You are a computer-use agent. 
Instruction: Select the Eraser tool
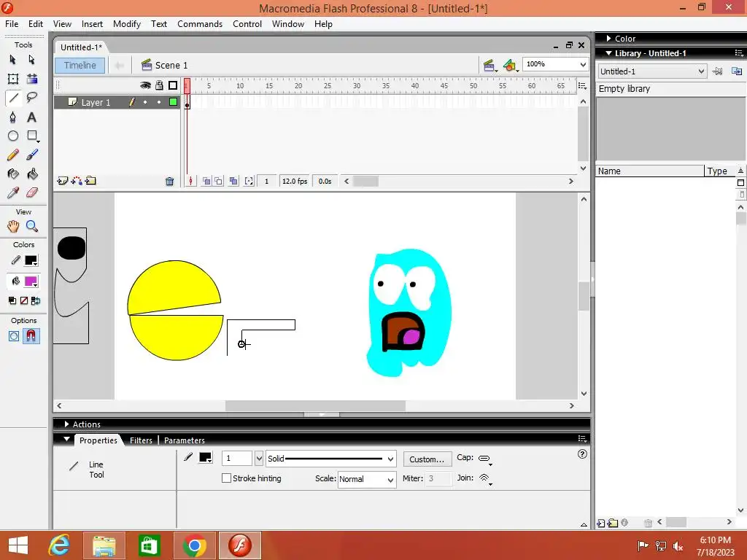pos(31,192)
